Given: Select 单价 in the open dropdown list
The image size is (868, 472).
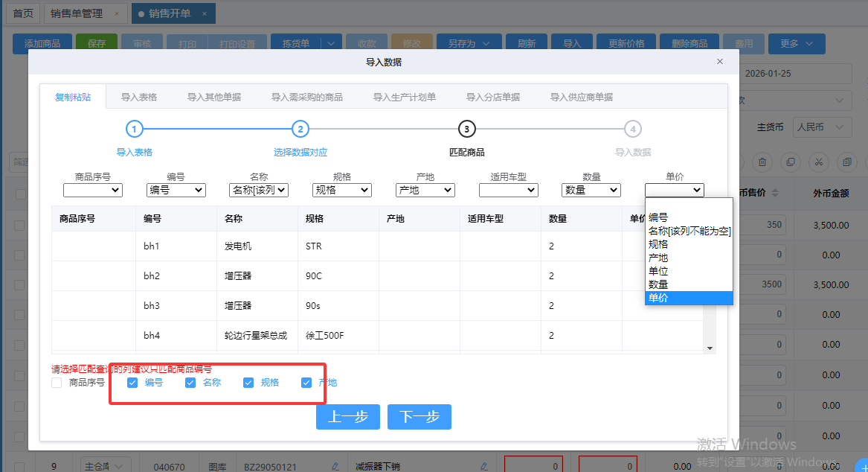Looking at the screenshot, I should tap(688, 298).
